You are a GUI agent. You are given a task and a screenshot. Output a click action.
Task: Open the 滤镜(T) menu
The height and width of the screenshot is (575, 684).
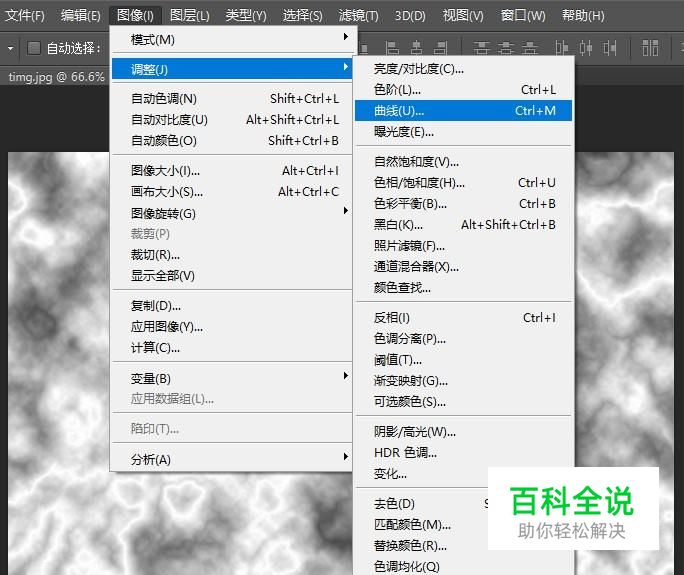[x=359, y=16]
